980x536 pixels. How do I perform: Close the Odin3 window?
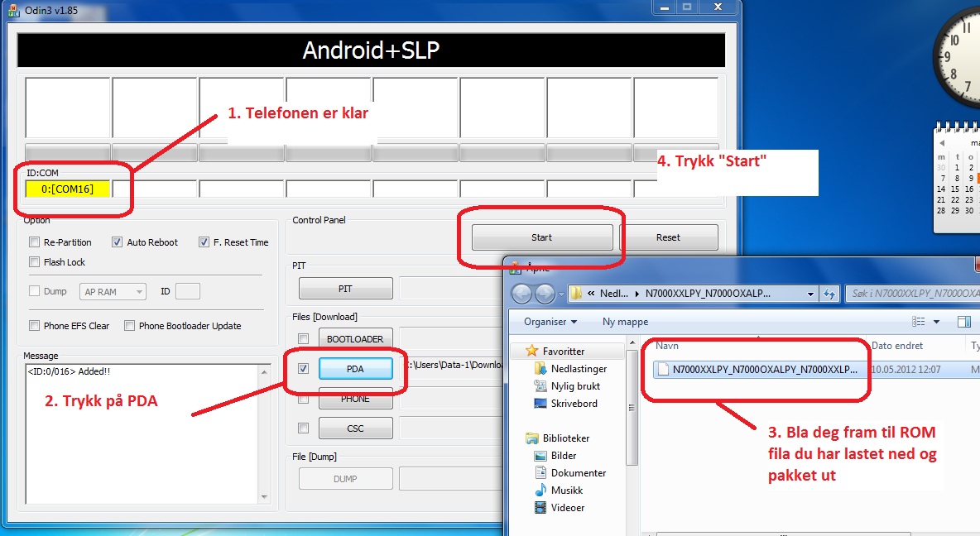point(718,7)
